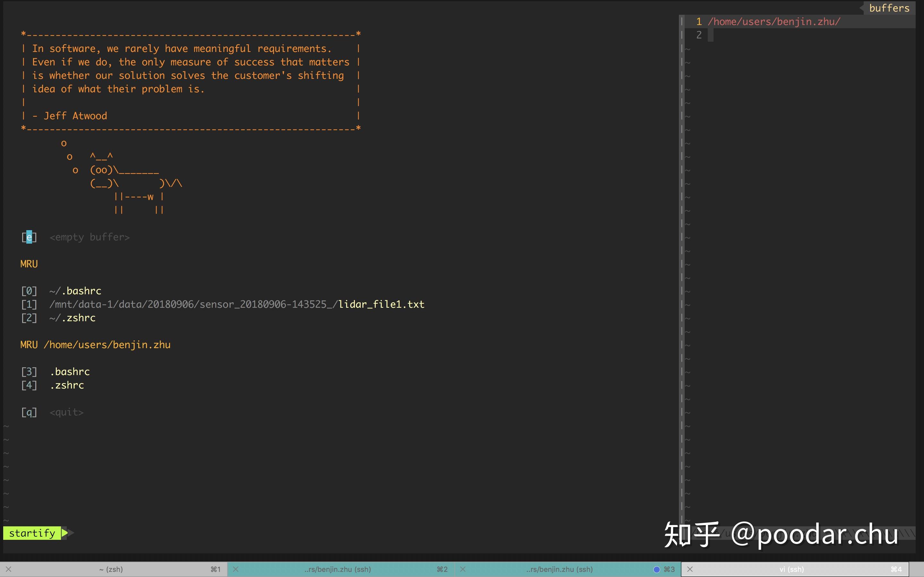Click the buffers label at top right
The image size is (924, 577).
889,8
